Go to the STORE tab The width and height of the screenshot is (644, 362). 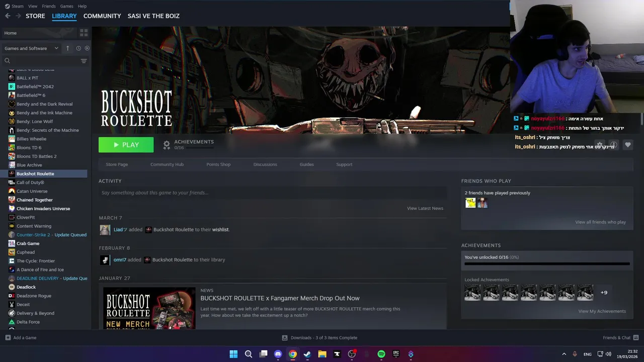pos(35,16)
